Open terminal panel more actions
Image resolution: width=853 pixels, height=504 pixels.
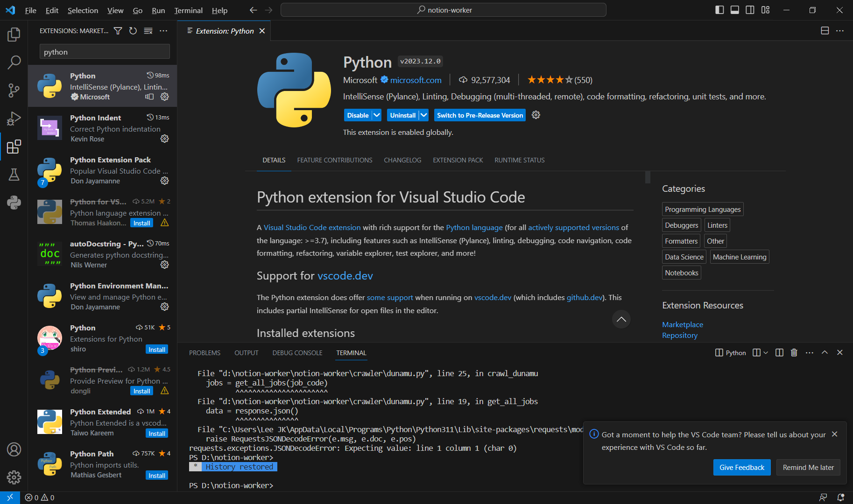tap(810, 353)
